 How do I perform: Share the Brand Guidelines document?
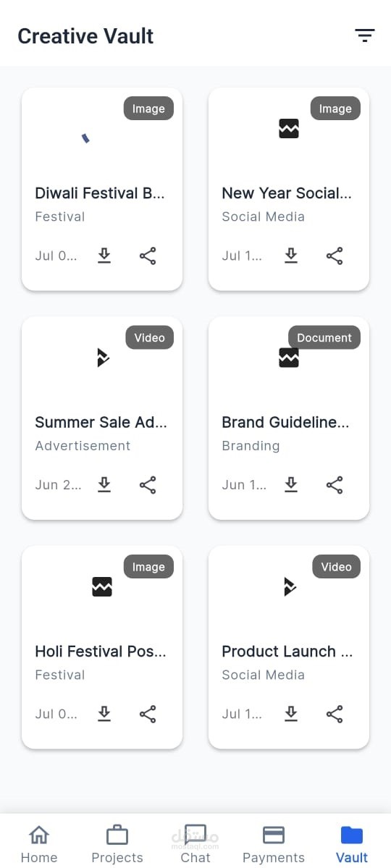(x=335, y=485)
